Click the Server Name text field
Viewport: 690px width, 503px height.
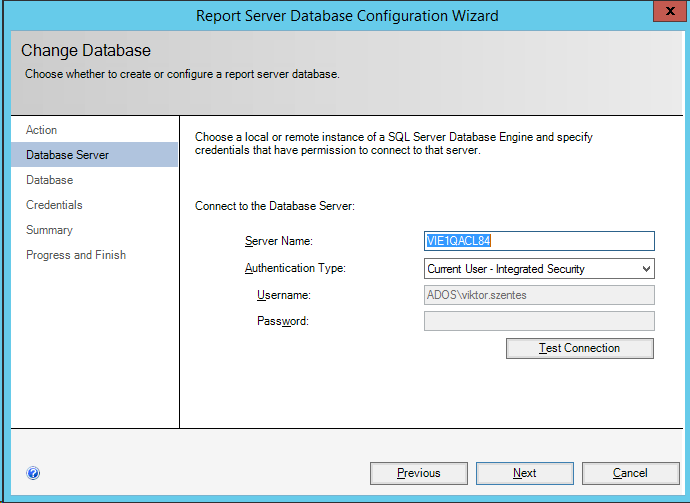[x=539, y=241]
